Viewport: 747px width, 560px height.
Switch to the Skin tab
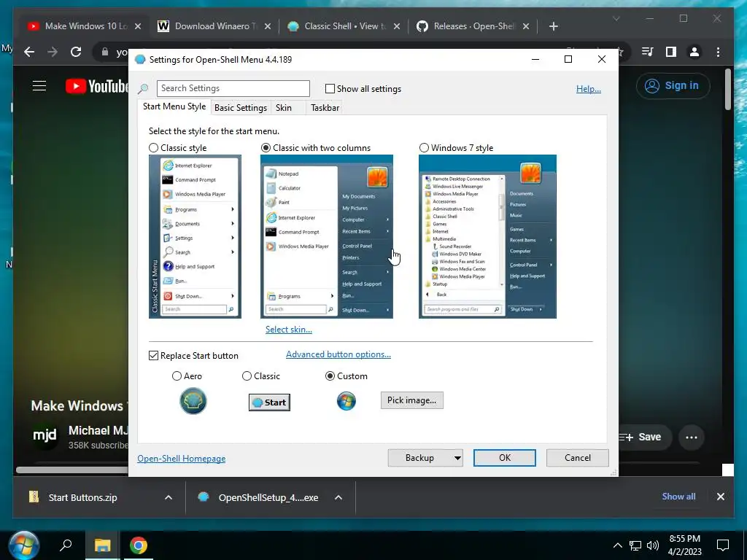(x=284, y=108)
